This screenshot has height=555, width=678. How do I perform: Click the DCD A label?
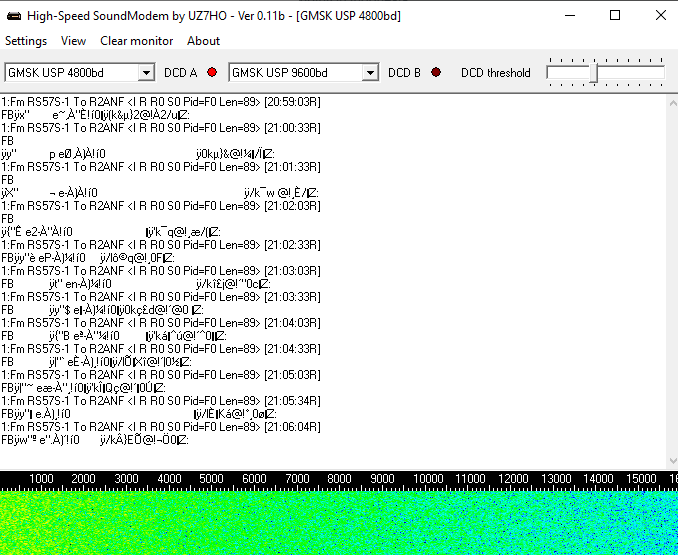click(180, 73)
